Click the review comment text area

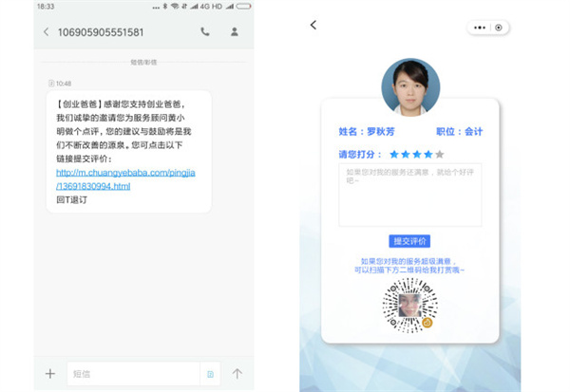(409, 195)
